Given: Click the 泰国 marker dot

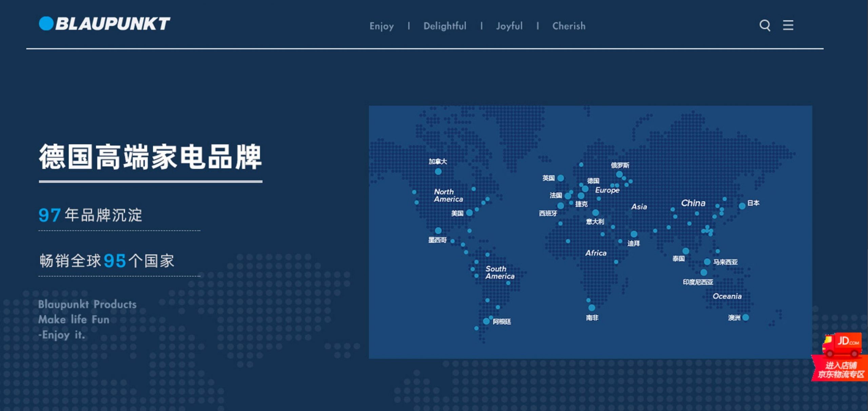Looking at the screenshot, I should [x=686, y=251].
